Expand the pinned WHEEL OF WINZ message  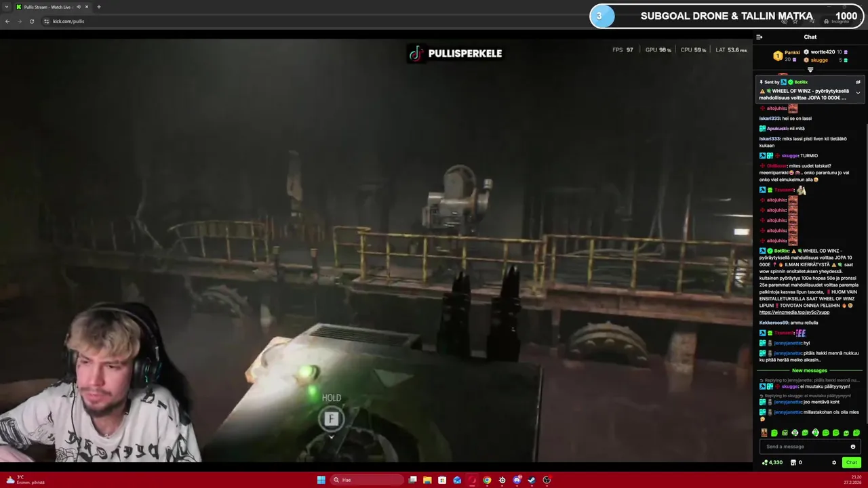coord(858,93)
